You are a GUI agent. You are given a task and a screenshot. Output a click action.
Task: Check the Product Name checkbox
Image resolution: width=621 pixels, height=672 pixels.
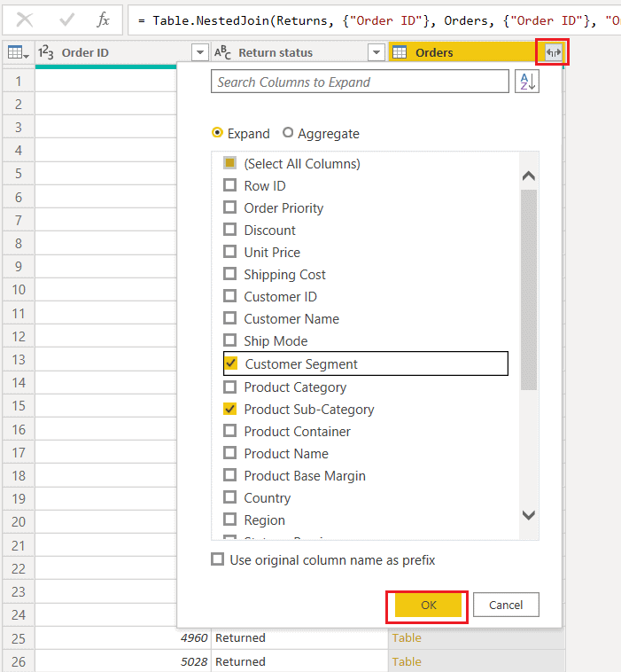[230, 453]
